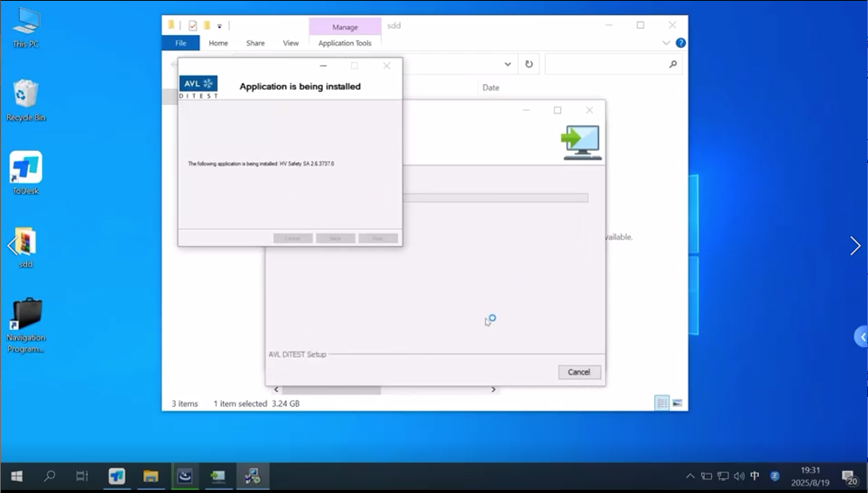
Task: Open the Home ribbon tab
Action: 218,43
